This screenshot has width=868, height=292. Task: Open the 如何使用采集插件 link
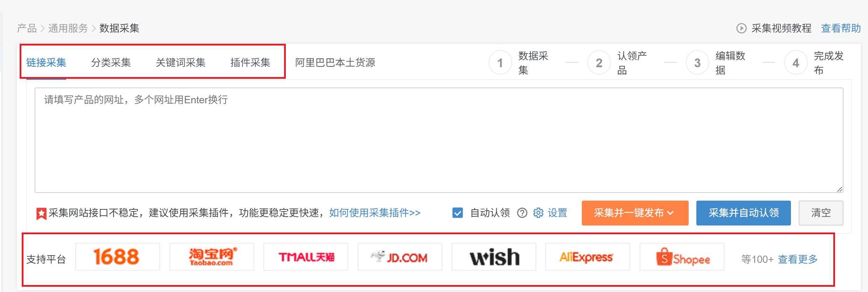click(374, 213)
